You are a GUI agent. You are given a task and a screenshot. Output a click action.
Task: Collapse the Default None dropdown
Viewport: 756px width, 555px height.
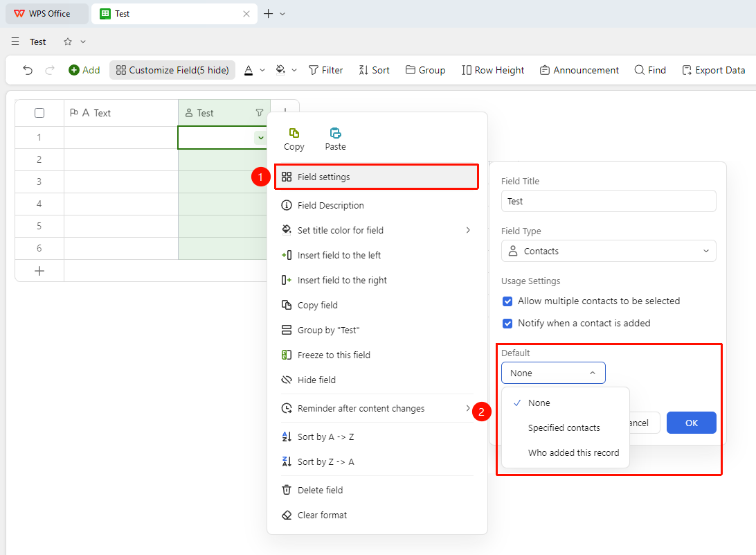tap(554, 373)
